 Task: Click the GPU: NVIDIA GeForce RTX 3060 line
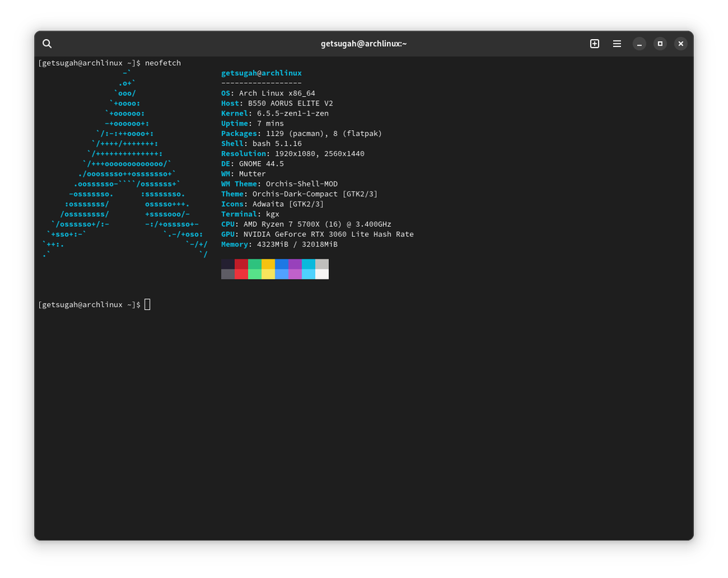317,234
